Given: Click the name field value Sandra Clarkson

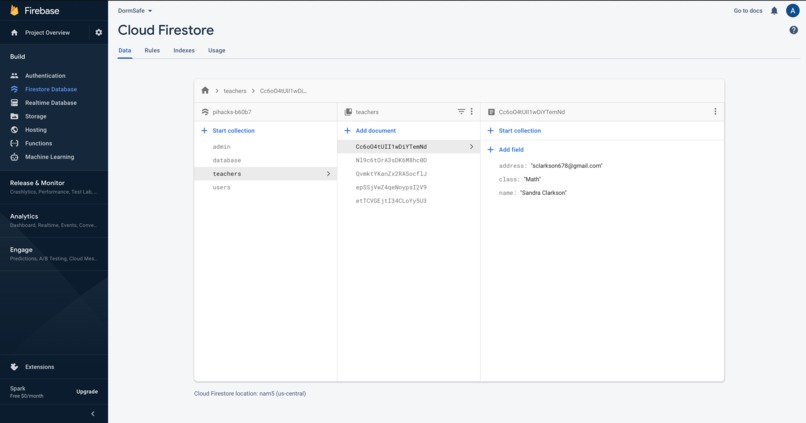Looking at the screenshot, I should [543, 193].
